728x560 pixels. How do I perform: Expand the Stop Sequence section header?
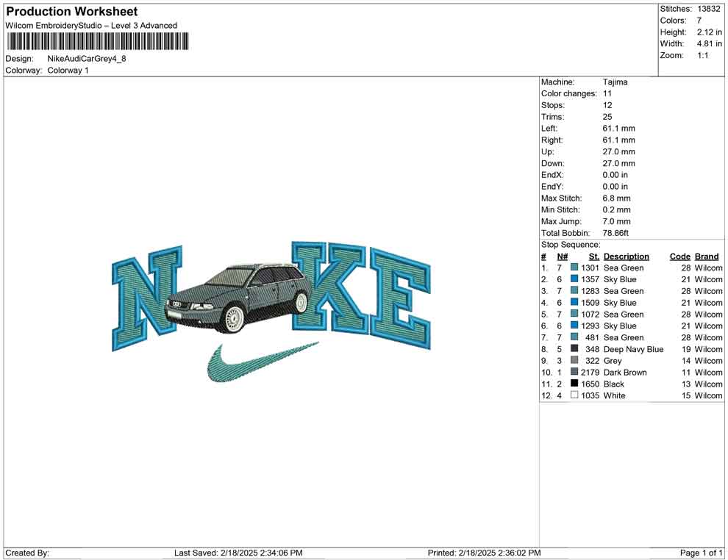click(x=570, y=244)
